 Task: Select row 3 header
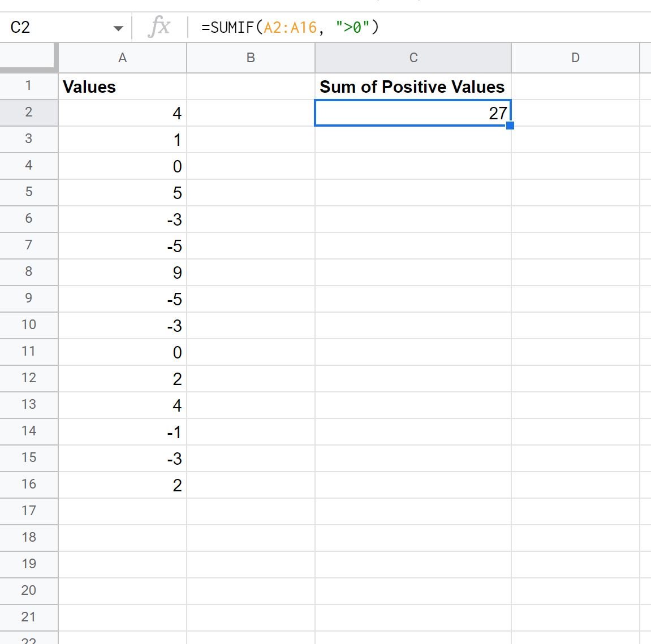click(29, 140)
